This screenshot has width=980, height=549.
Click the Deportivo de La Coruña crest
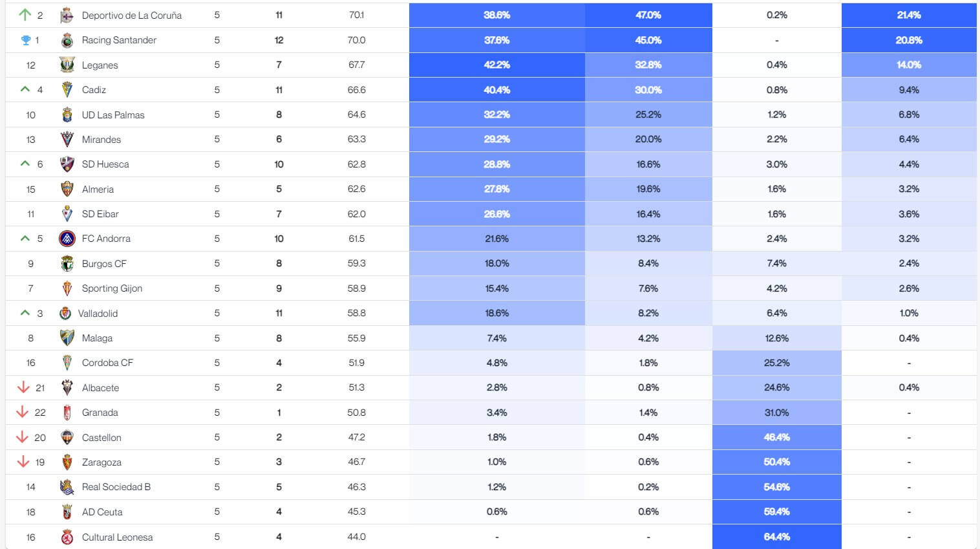(x=67, y=16)
